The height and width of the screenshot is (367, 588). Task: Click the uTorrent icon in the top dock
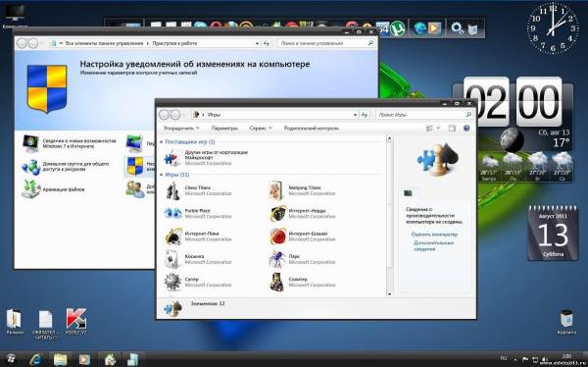point(398,28)
